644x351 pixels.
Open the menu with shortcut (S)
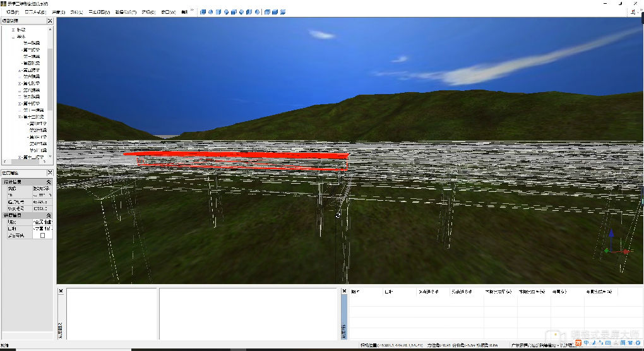coord(58,12)
